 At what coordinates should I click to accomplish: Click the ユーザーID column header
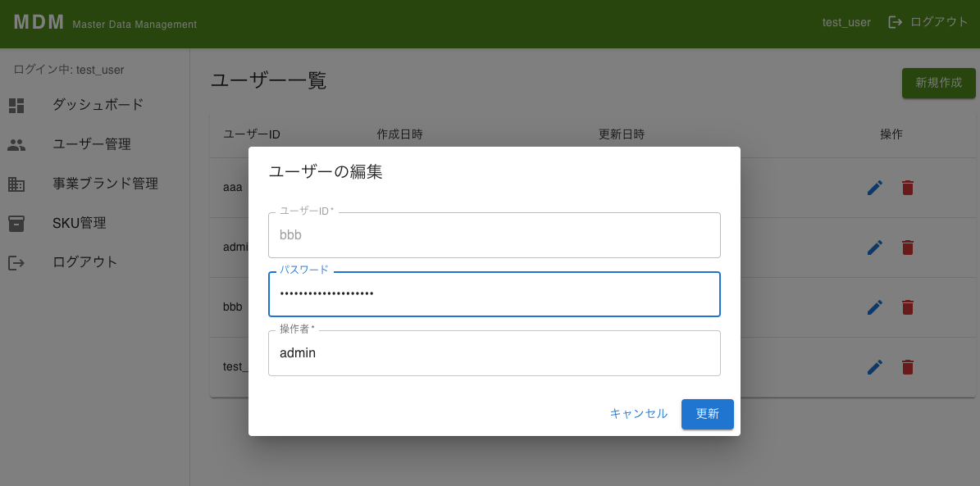pos(252,134)
